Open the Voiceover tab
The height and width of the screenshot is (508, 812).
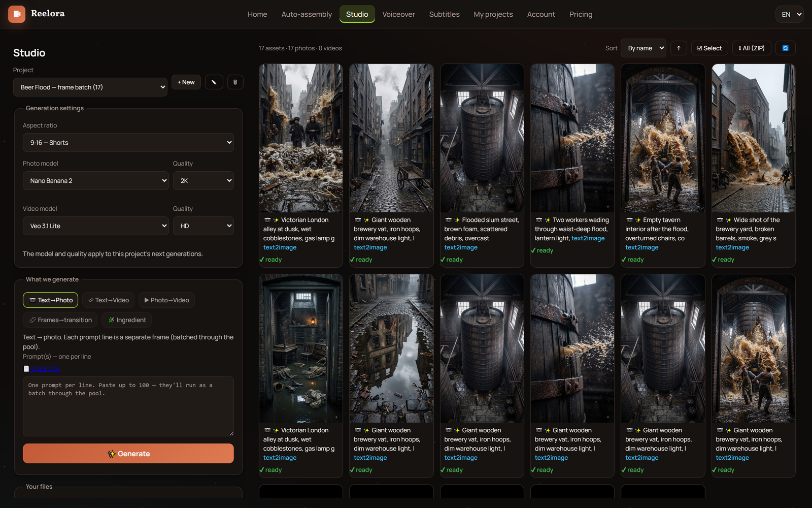[x=398, y=14]
